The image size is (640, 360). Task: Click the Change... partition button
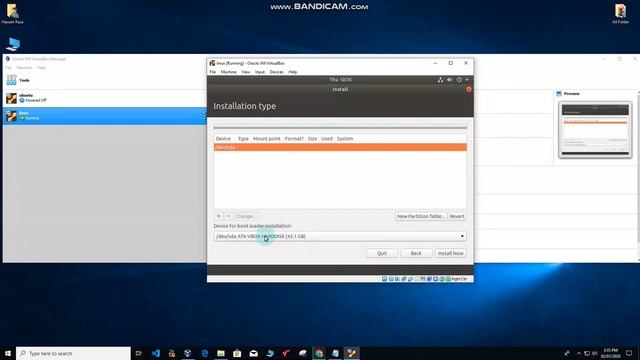pos(246,216)
